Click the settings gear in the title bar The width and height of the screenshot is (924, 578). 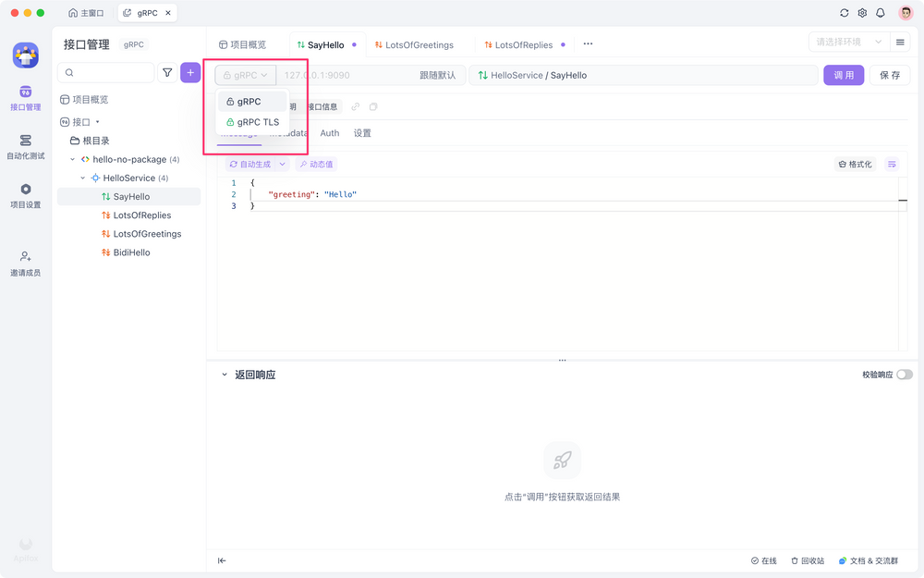coord(862,13)
